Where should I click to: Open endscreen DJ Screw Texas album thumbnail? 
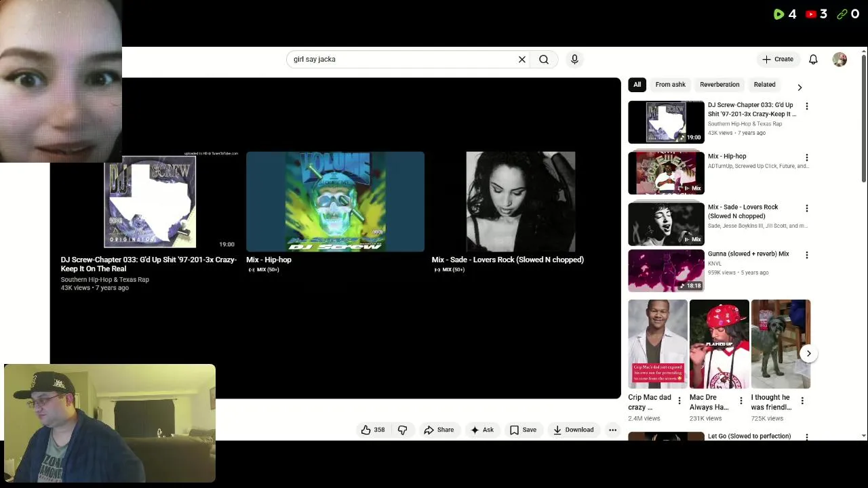click(x=150, y=202)
